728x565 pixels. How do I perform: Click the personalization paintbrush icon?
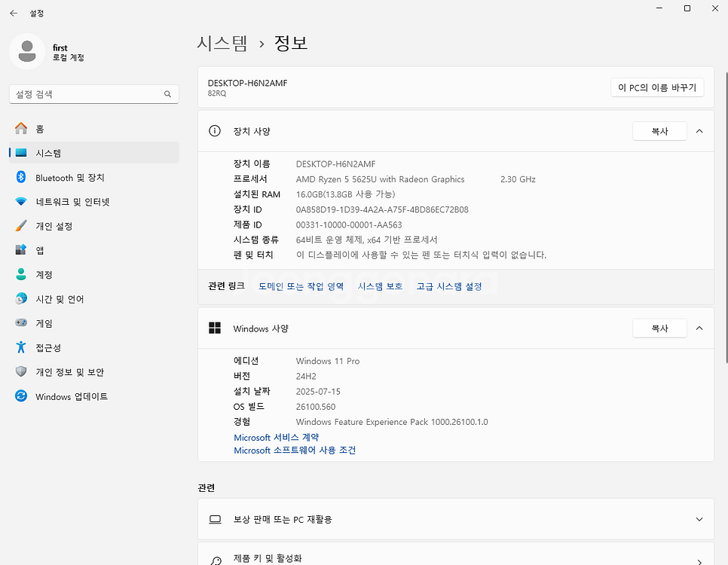pos(21,226)
